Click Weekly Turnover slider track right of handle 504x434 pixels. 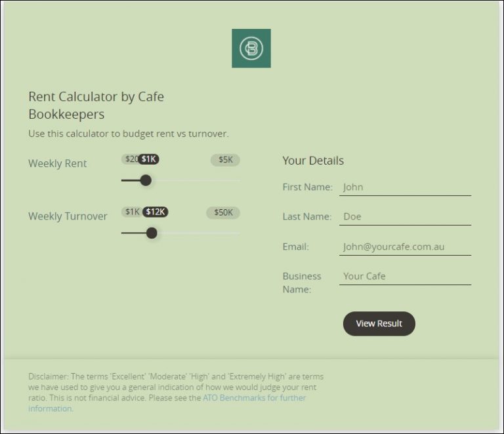click(200, 233)
